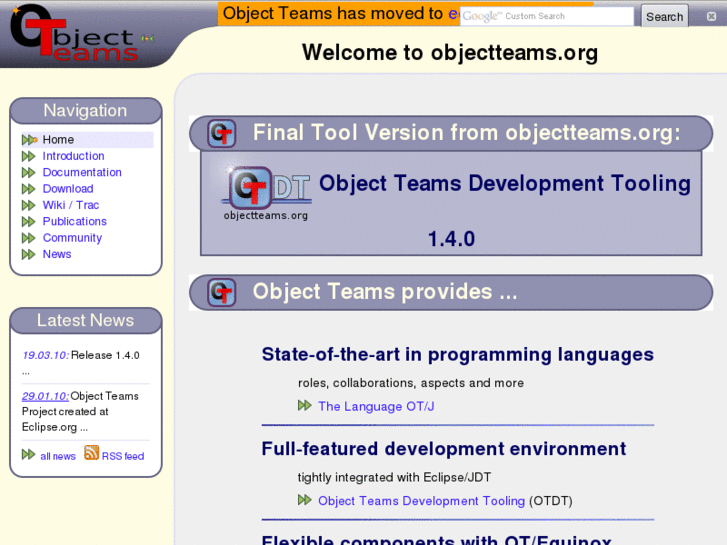This screenshot has width=727, height=545.
Task: Click the roles, collaborations, aspects text
Action: (411, 383)
